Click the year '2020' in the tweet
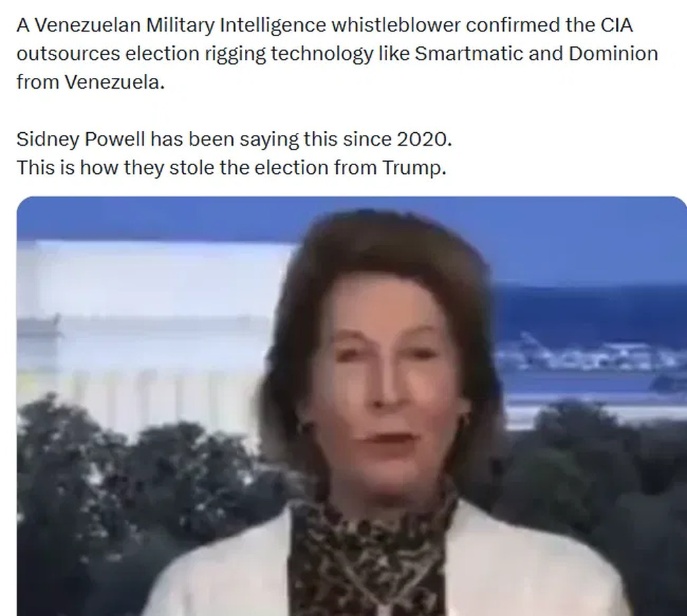The width and height of the screenshot is (687, 616). 424,140
